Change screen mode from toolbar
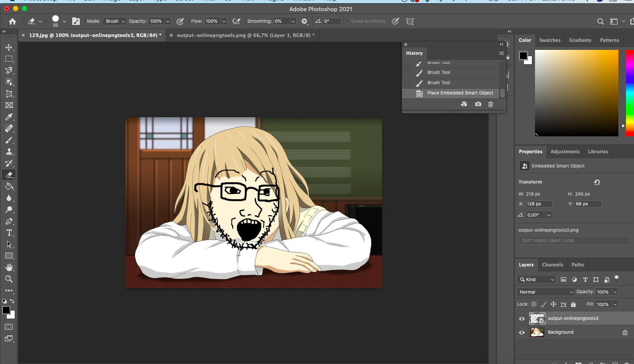 pos(9,339)
